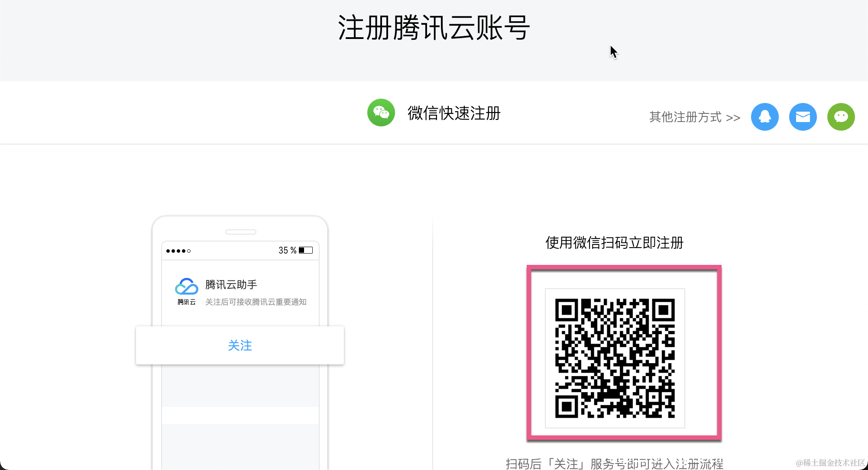
Task: Click the green WeChat quick-register icon
Action: click(381, 113)
